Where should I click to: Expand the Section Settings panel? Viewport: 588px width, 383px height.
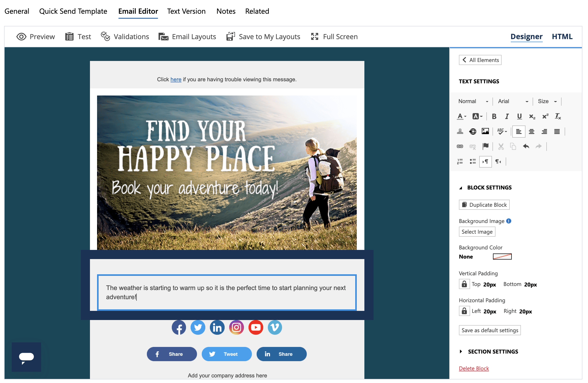click(x=492, y=351)
